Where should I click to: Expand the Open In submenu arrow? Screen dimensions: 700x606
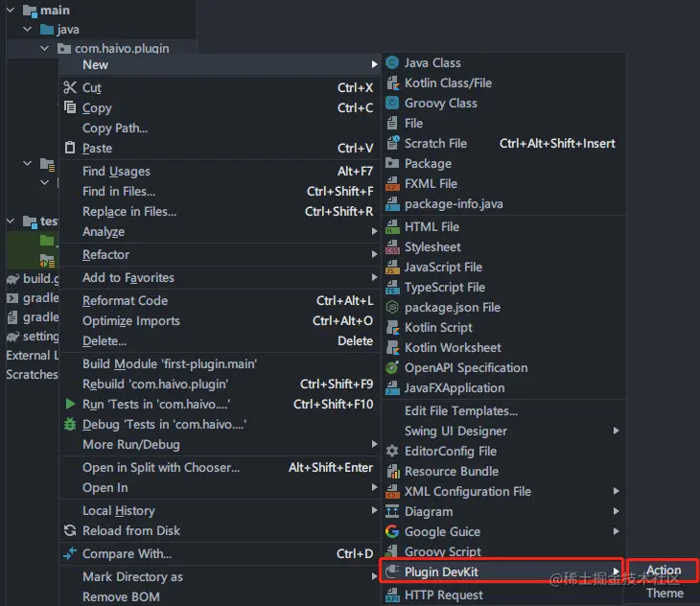[x=374, y=487]
